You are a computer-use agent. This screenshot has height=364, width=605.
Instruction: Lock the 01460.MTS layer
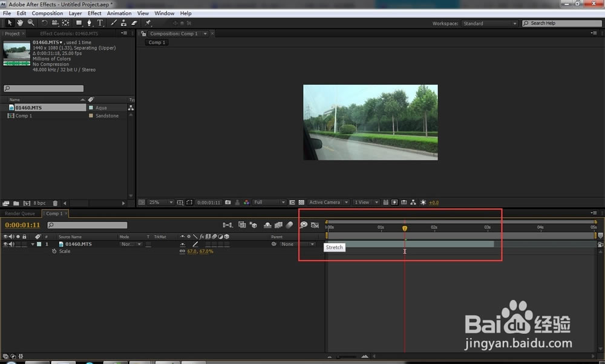24,244
